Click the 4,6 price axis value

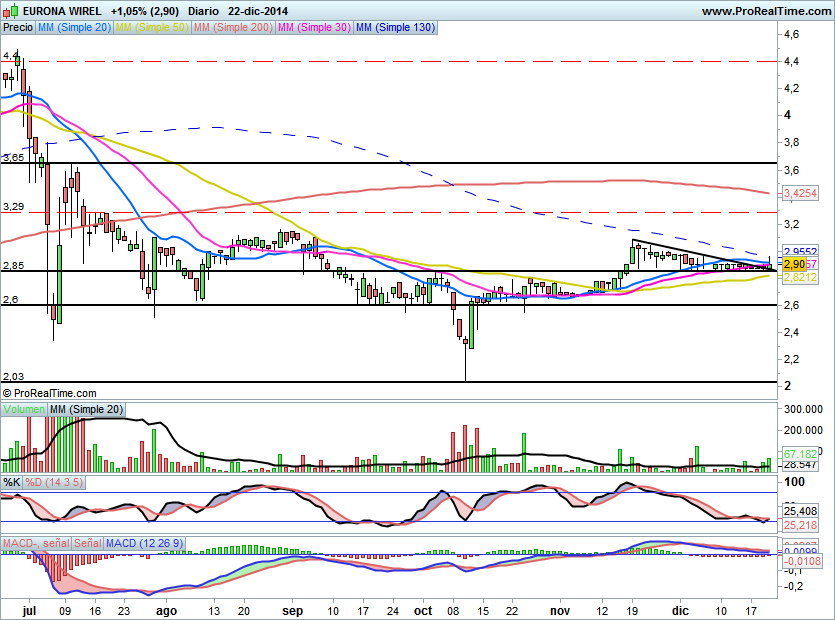[791, 34]
